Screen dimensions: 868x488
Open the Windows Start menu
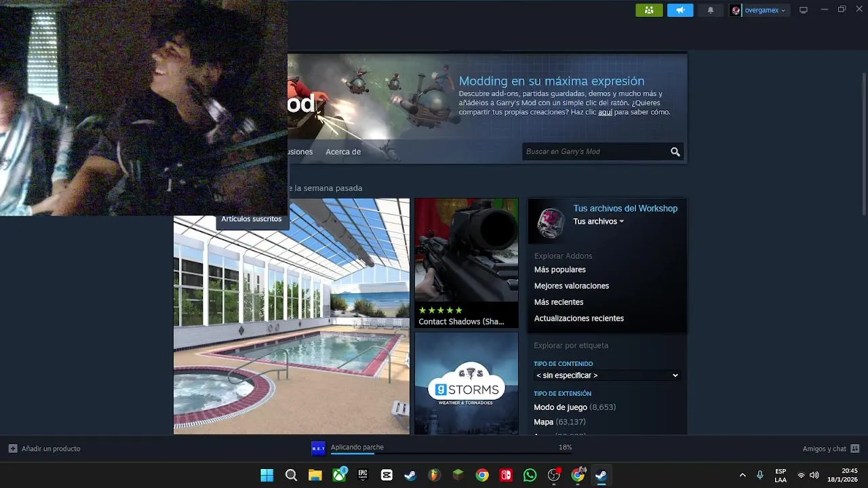(x=267, y=475)
